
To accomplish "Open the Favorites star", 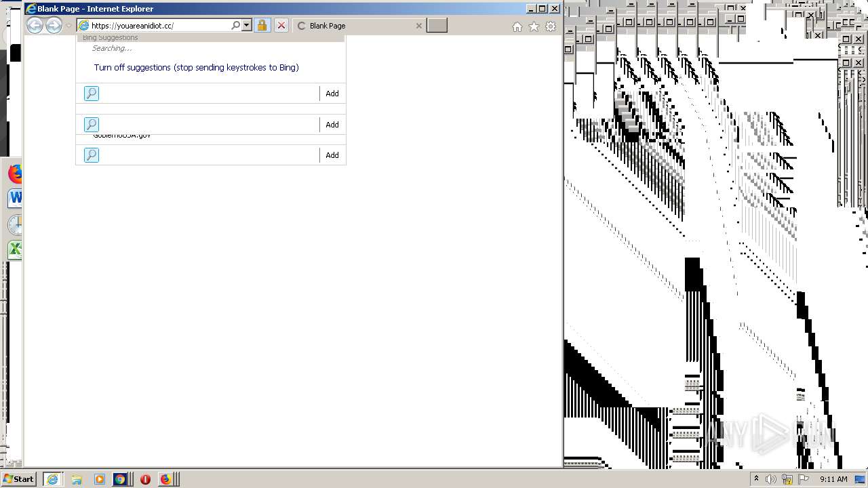I will pyautogui.click(x=534, y=26).
